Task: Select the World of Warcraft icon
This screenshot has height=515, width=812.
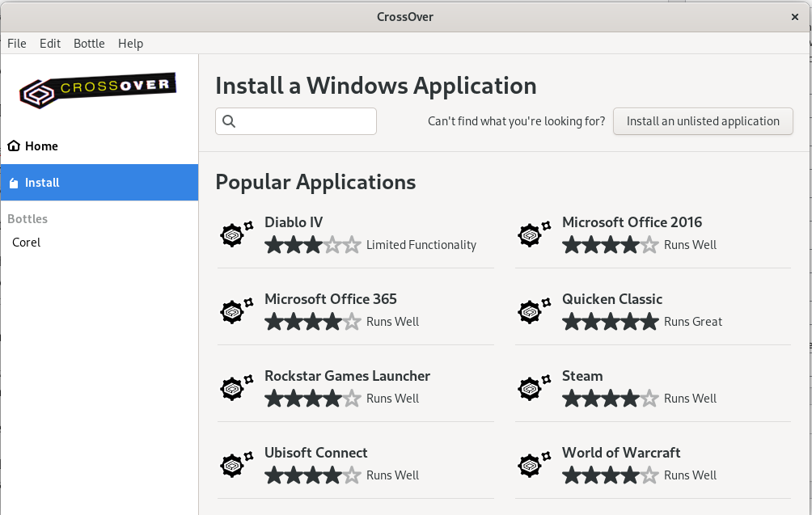Action: pyautogui.click(x=531, y=464)
